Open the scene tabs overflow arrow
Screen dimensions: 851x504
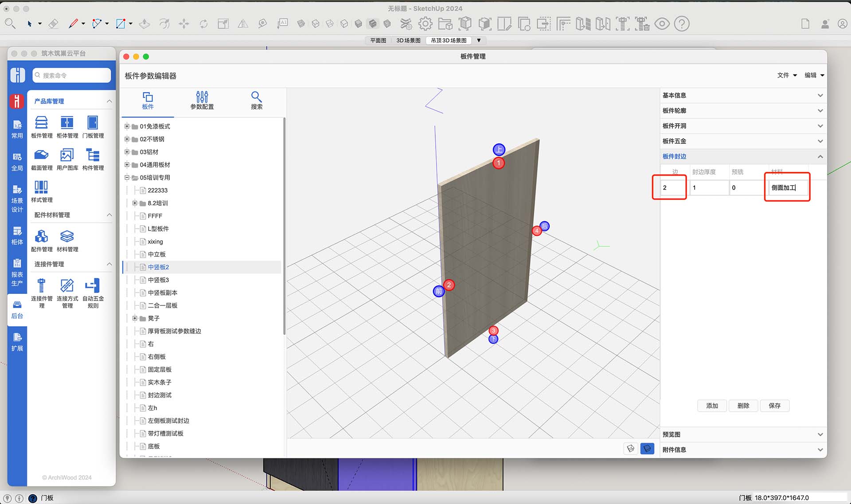[x=479, y=40]
